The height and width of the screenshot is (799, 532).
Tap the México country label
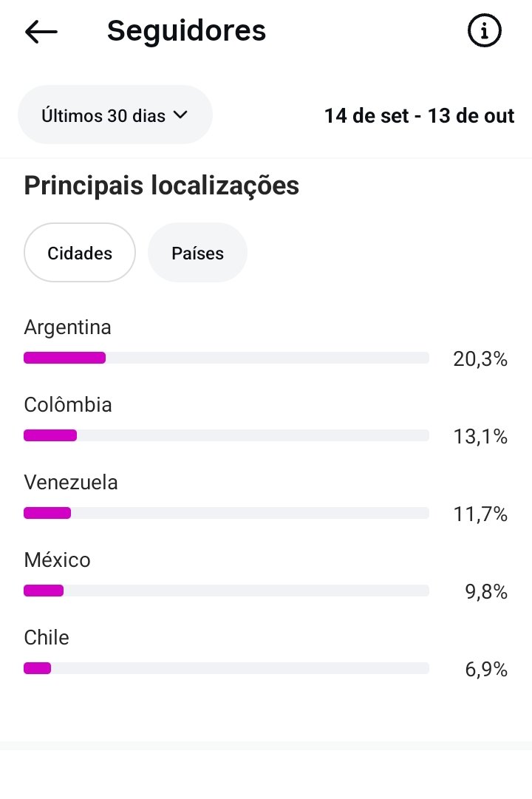[x=57, y=560]
